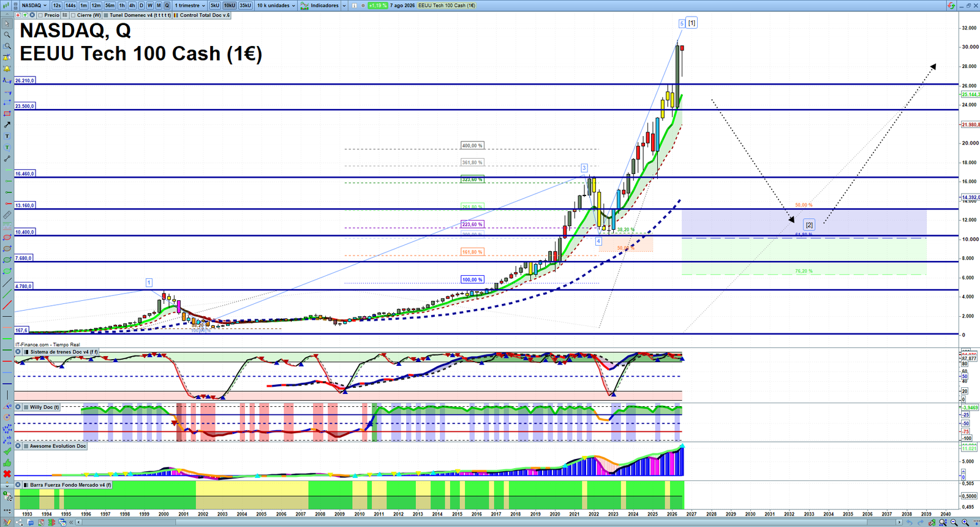Viewport: 980px width, 527px height.
Task: Expand the Indicadores dropdown arrow
Action: [x=344, y=6]
